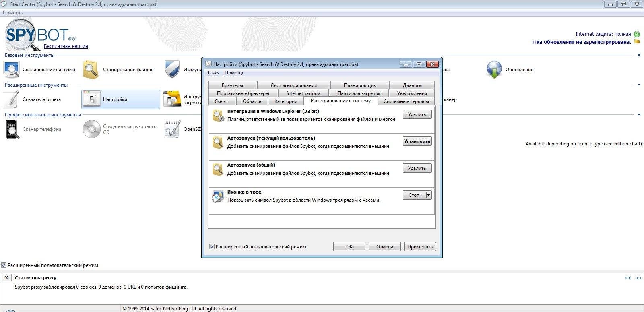The image size is (644, 312).
Task: Open the drill Инструменты загрузки icon
Action: [172, 99]
